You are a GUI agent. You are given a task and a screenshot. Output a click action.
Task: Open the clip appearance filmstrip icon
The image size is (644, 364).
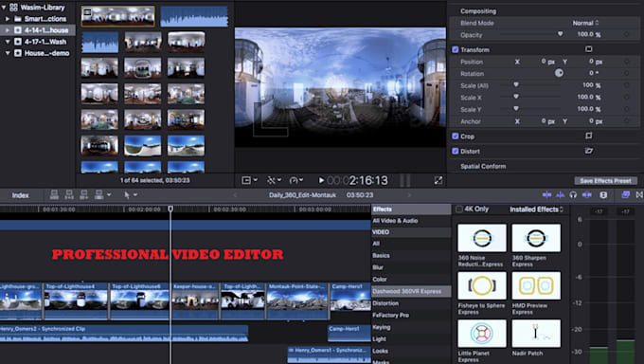tap(603, 195)
